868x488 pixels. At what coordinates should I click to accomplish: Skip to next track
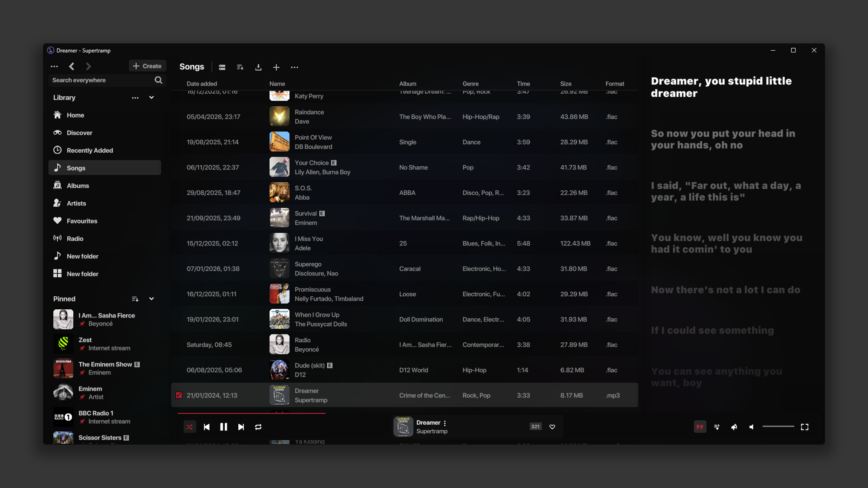241,427
